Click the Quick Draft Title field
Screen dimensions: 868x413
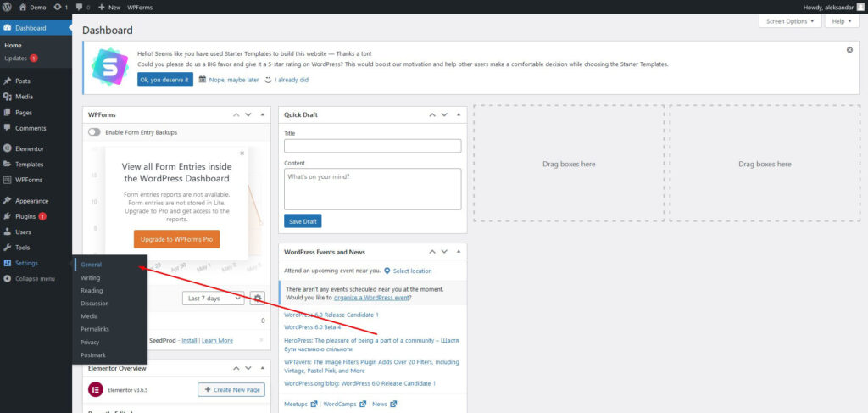click(x=373, y=146)
